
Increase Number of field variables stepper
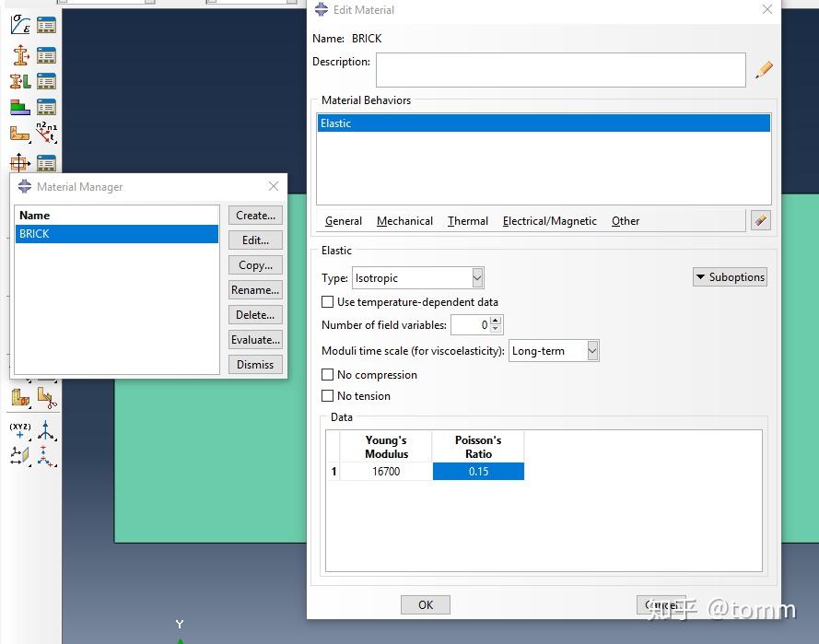coord(496,321)
